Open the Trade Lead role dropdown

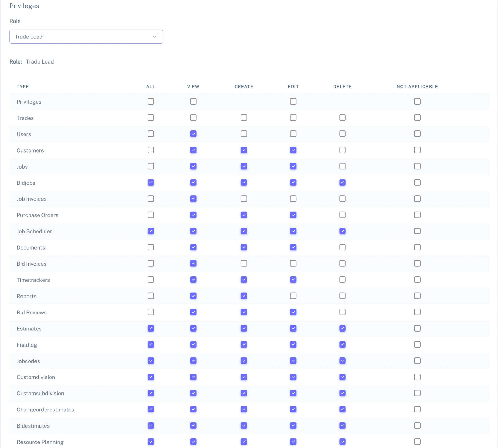(x=86, y=37)
